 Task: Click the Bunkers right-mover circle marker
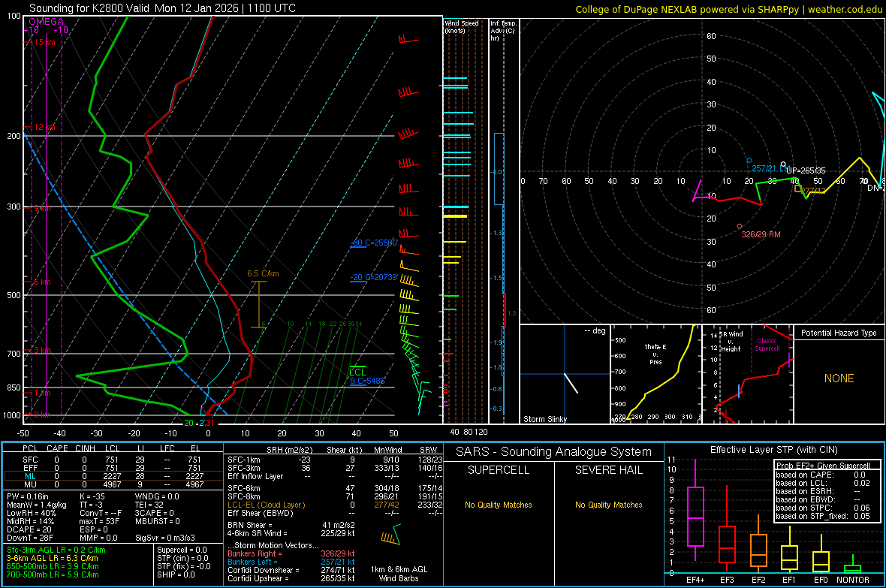740,226
